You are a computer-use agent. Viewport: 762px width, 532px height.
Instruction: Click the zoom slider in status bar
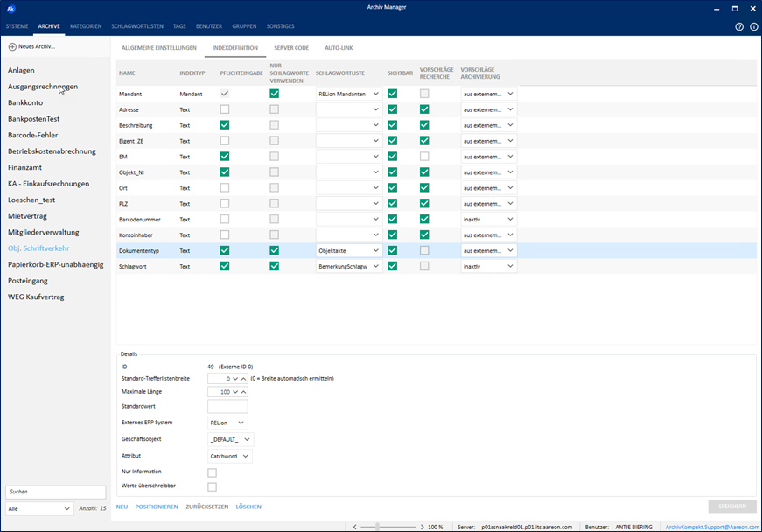(x=379, y=527)
